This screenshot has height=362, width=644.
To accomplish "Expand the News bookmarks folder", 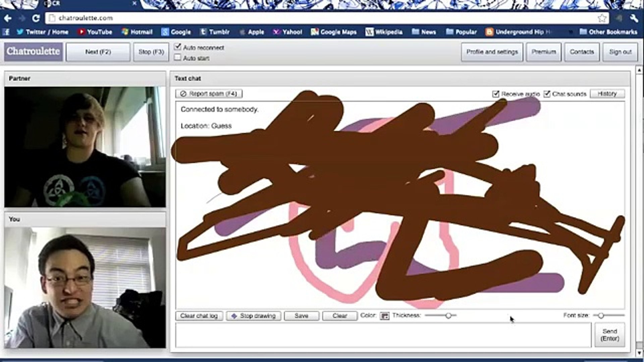I will (424, 32).
